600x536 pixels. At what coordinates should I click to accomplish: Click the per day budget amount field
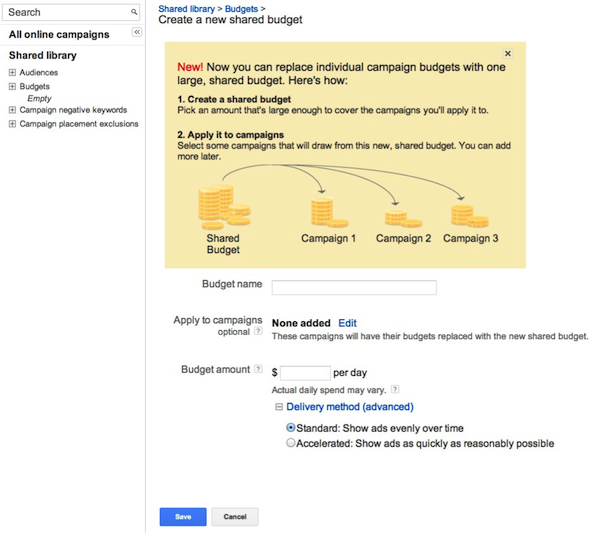tap(305, 373)
